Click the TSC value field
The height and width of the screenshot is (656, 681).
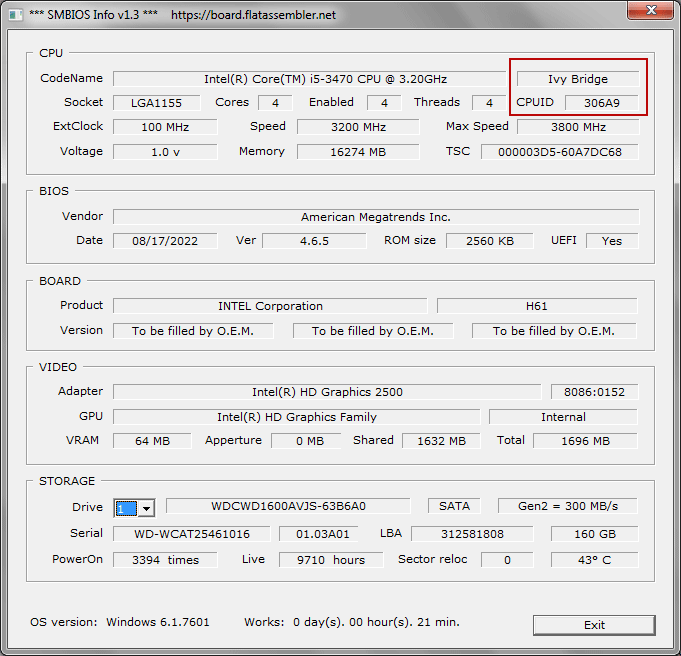click(x=559, y=152)
